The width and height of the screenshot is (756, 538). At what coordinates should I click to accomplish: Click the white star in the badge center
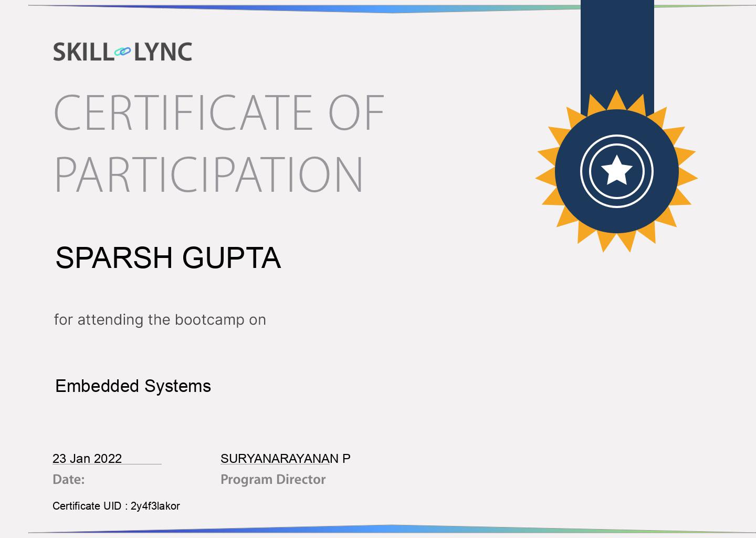[x=616, y=171]
